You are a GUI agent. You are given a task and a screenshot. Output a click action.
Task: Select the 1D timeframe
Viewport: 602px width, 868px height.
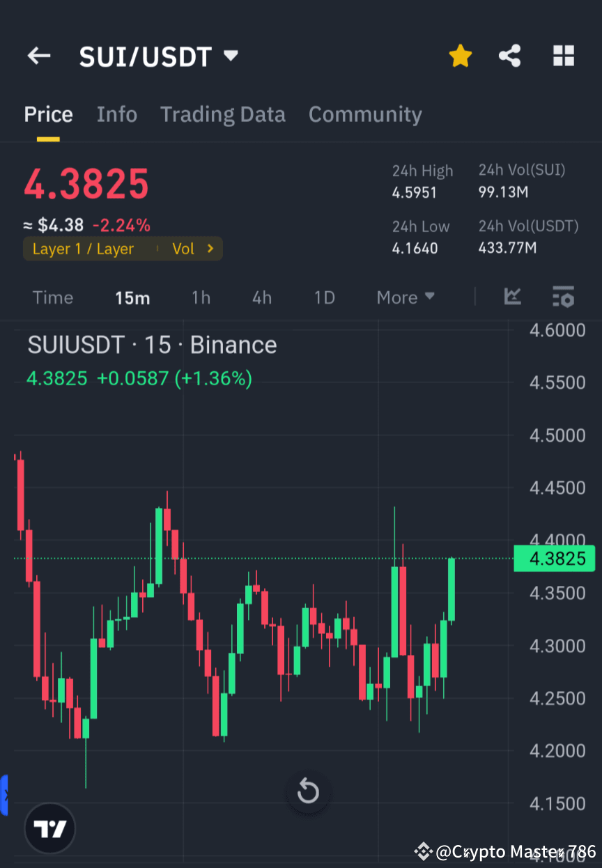(324, 297)
